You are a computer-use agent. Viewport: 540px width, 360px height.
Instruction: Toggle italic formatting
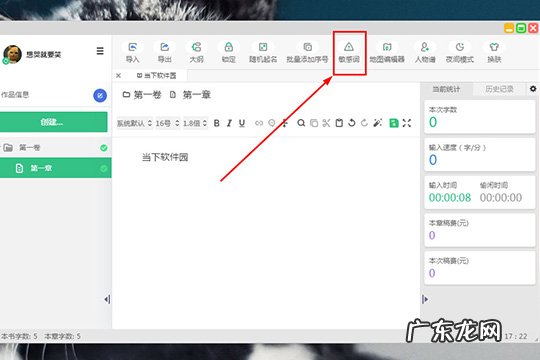tap(229, 123)
